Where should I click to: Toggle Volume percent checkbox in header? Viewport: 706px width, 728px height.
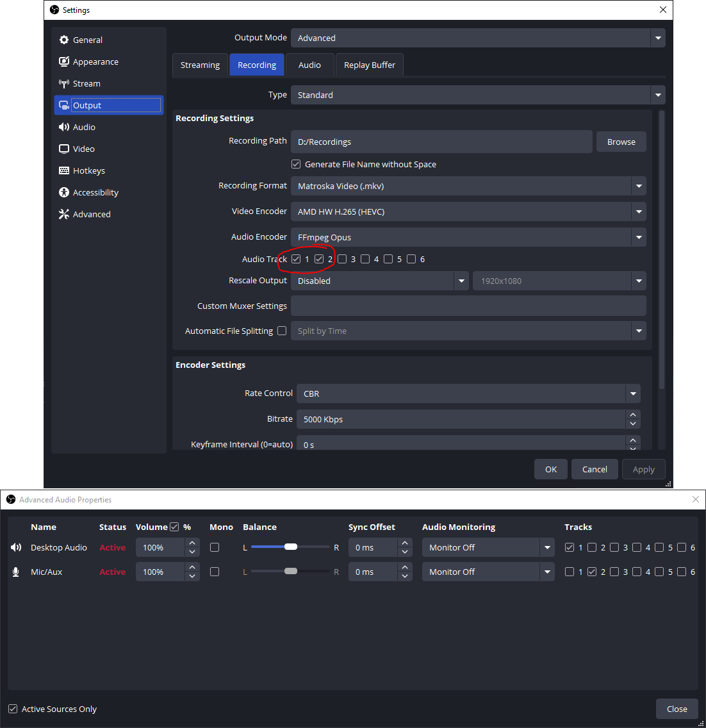click(x=174, y=527)
